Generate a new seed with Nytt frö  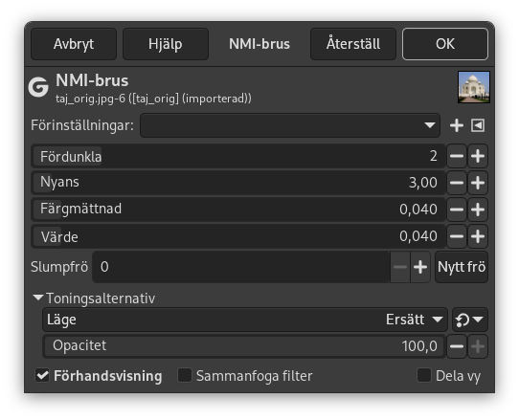pyautogui.click(x=462, y=267)
